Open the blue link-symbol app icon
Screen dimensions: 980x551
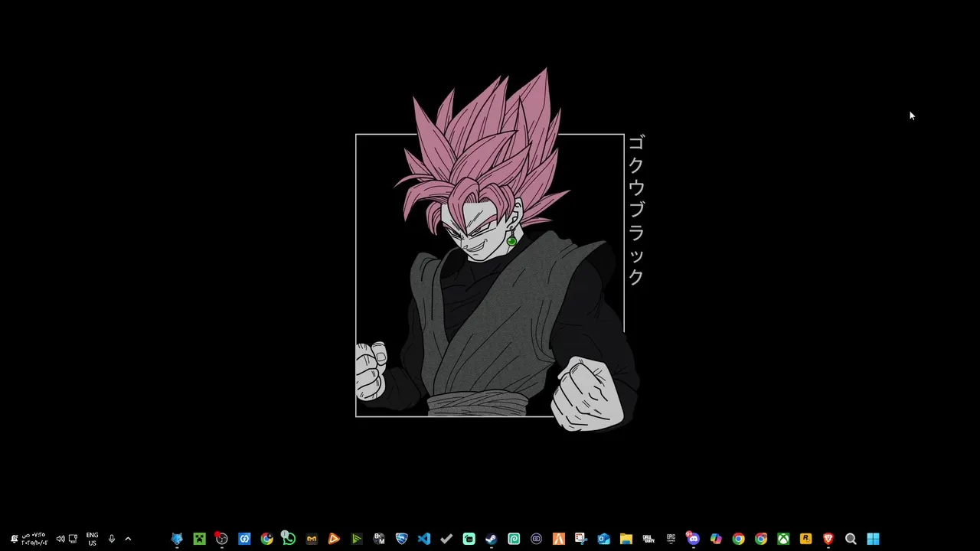244,539
